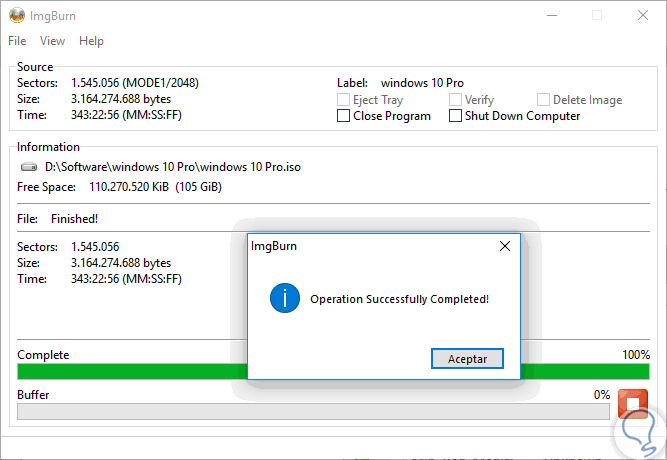Click 'Operation Successfully Completed!' message text

(399, 299)
